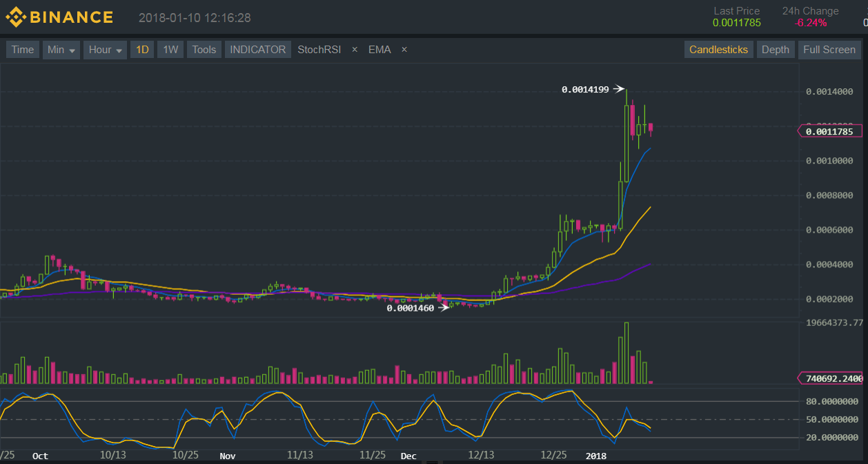Image resolution: width=868 pixels, height=464 pixels.
Task: Click the 10/13 date label
Action: click(112, 456)
